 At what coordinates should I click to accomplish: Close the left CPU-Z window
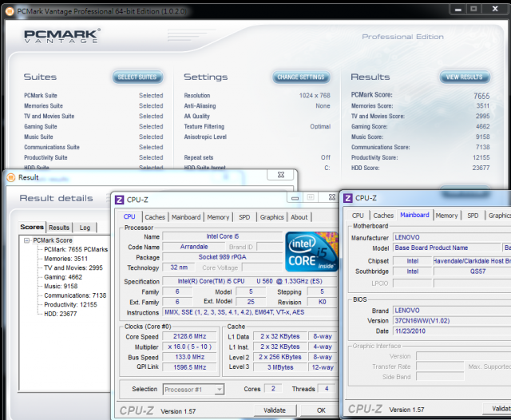tap(332, 197)
